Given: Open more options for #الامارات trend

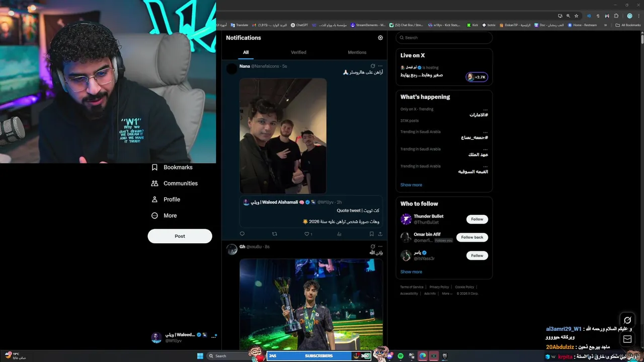Looking at the screenshot, I should (x=485, y=109).
